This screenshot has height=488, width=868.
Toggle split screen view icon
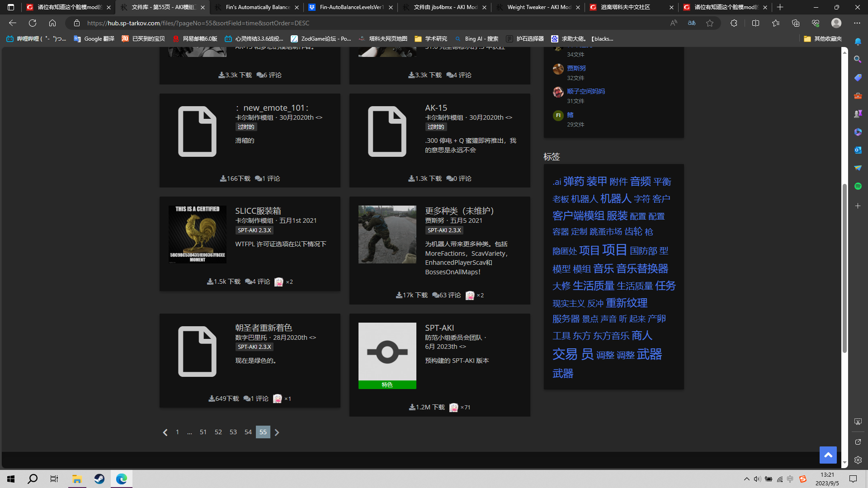pyautogui.click(x=755, y=23)
